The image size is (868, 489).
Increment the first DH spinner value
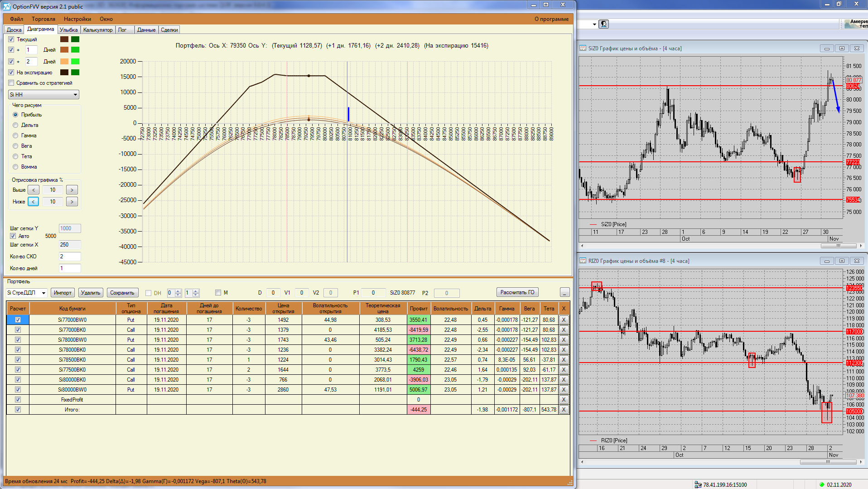click(x=178, y=291)
